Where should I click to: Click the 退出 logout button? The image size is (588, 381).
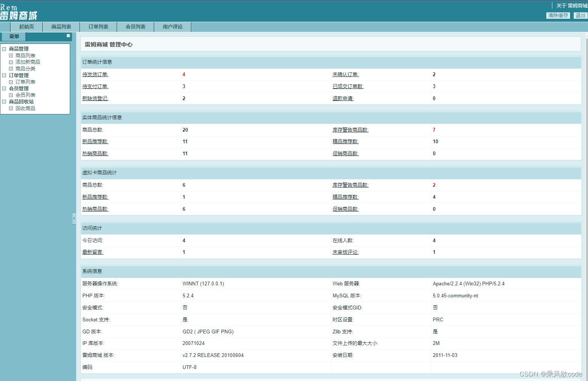[580, 15]
